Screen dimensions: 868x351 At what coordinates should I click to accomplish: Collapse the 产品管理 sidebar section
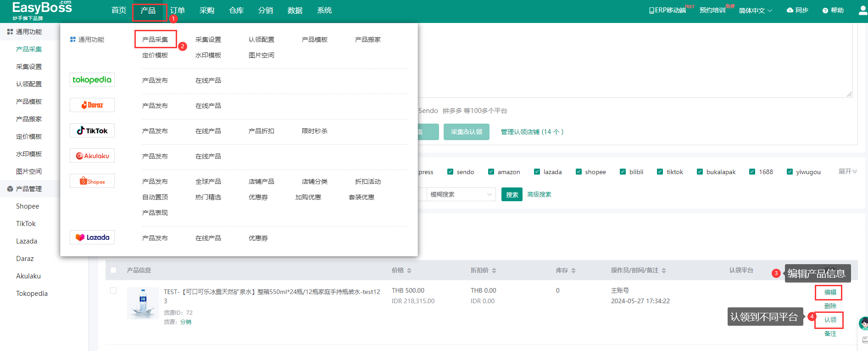(x=30, y=189)
